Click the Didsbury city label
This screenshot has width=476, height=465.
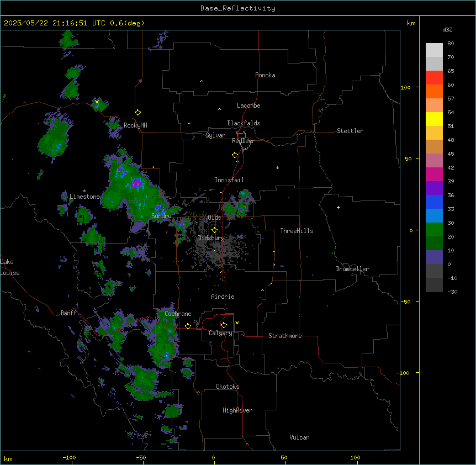[211, 238]
